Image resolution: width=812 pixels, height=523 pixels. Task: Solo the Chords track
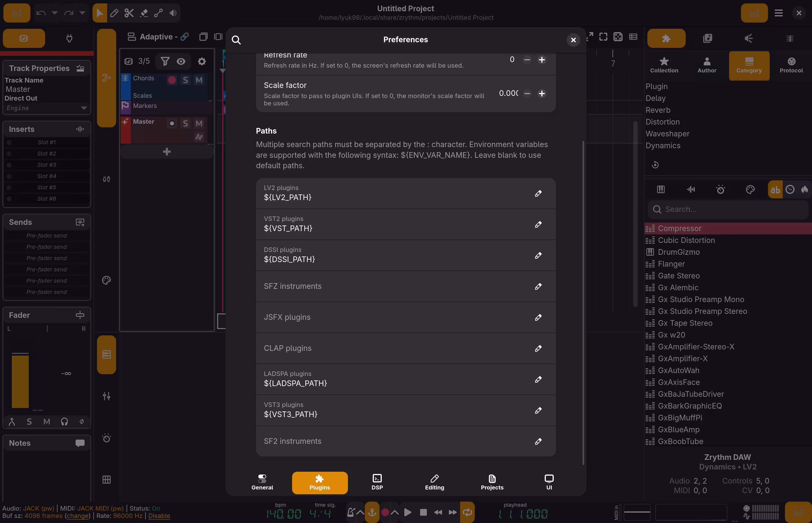pos(185,80)
